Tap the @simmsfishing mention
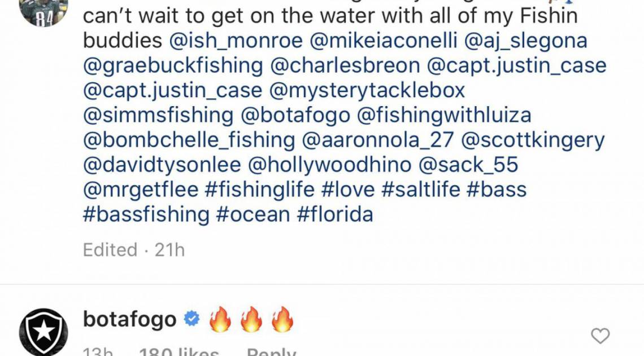 tap(158, 115)
